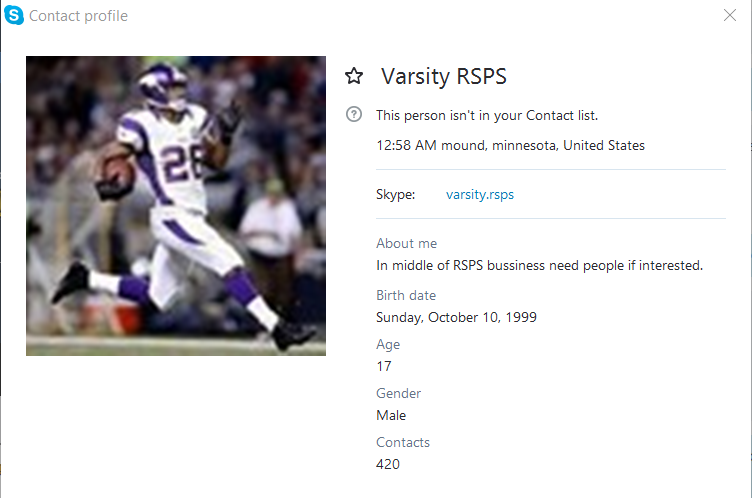Select the Age label
Image resolution: width=752 pixels, height=498 pixels.
pos(388,344)
